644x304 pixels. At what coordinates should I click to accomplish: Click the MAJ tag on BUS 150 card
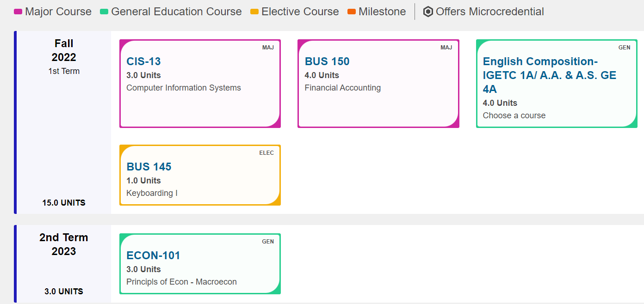tap(446, 48)
